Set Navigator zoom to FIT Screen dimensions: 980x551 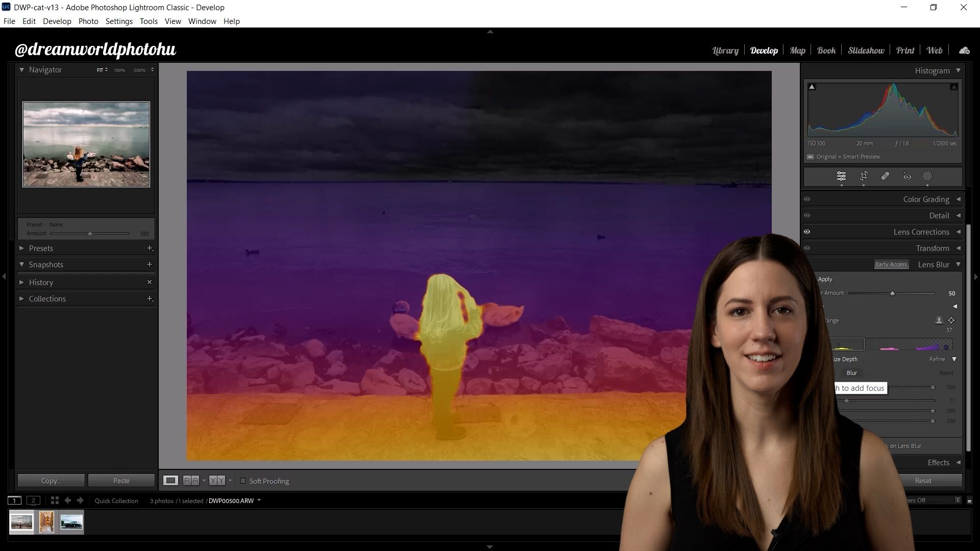pyautogui.click(x=100, y=70)
